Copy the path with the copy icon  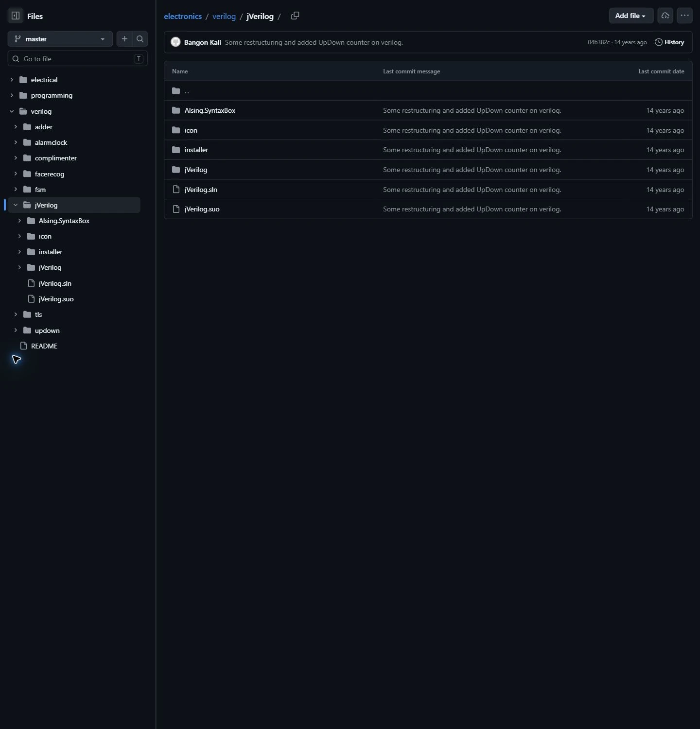pos(295,16)
